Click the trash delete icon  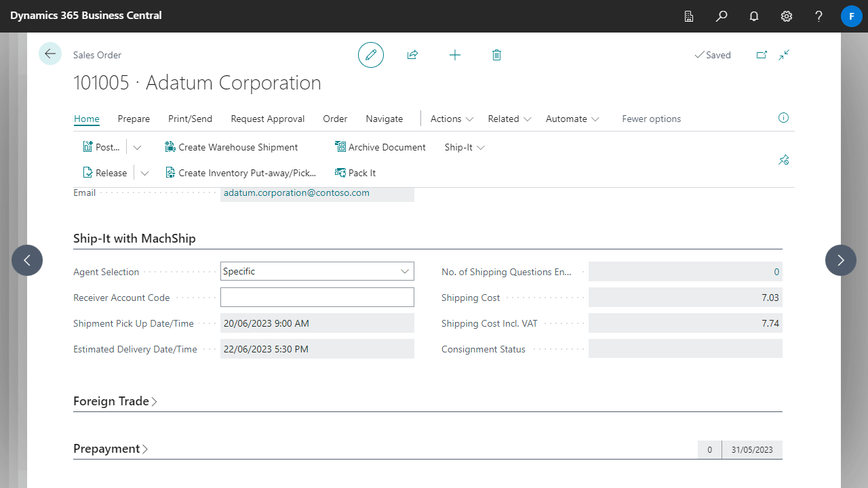(x=496, y=55)
